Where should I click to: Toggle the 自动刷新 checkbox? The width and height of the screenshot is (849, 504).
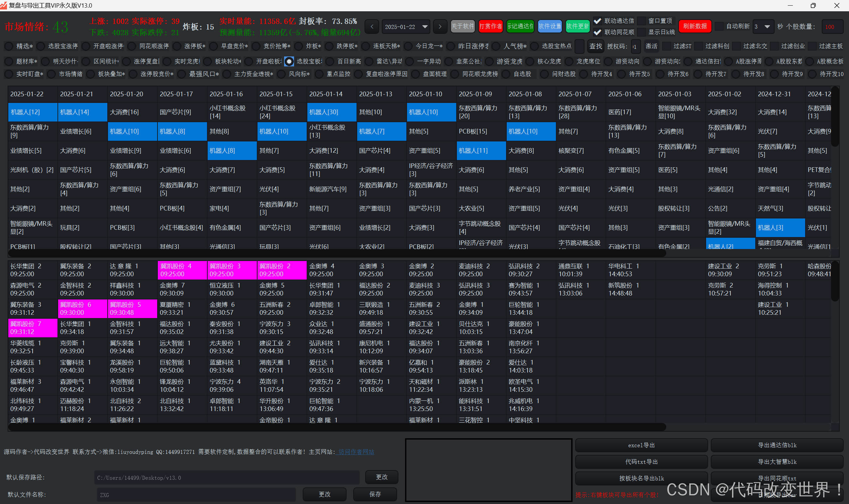pyautogui.click(x=719, y=27)
